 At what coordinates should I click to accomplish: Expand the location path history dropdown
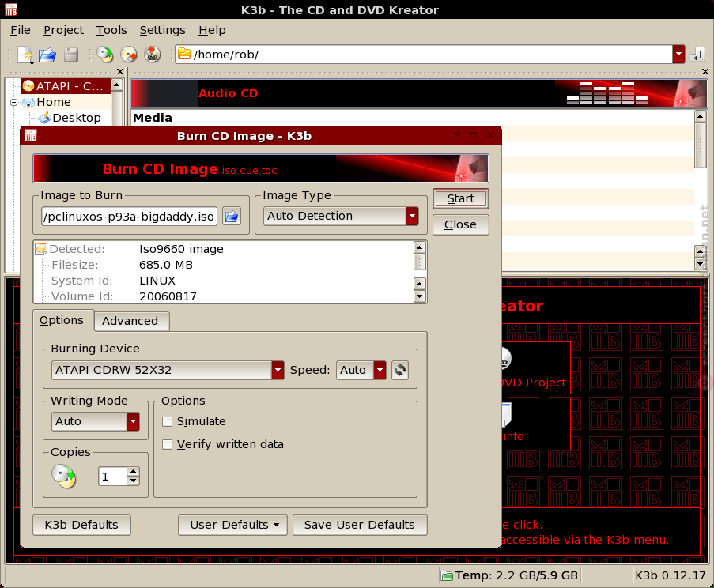(678, 55)
